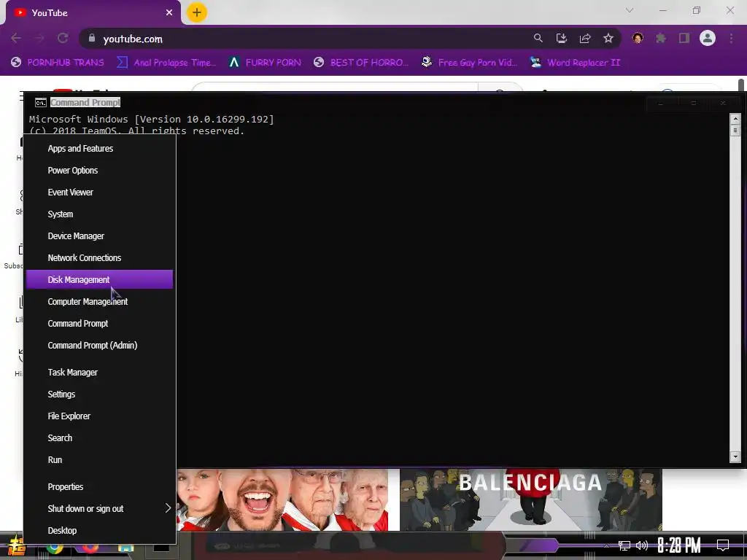The width and height of the screenshot is (747, 560).
Task: Open the volume speaker icon
Action: 642,545
